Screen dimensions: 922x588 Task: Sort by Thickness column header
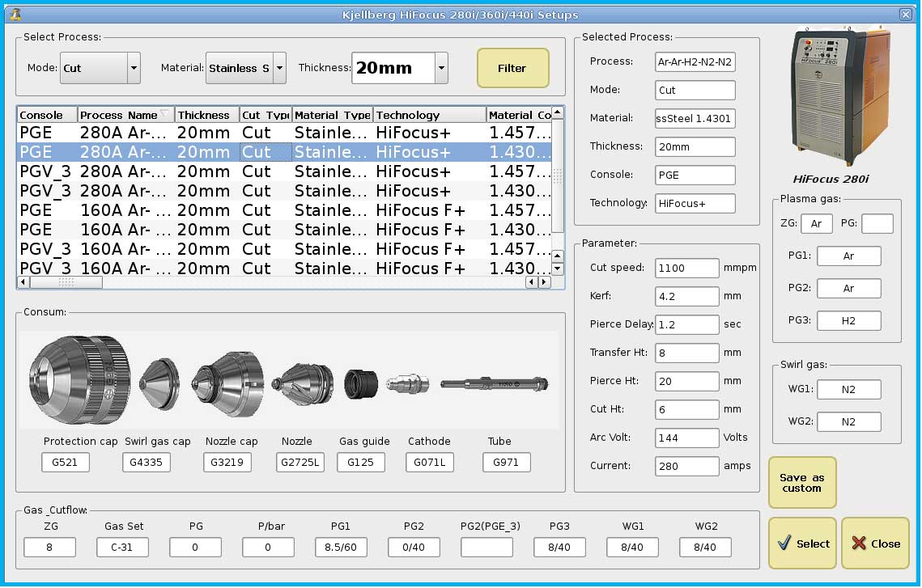[x=207, y=115]
